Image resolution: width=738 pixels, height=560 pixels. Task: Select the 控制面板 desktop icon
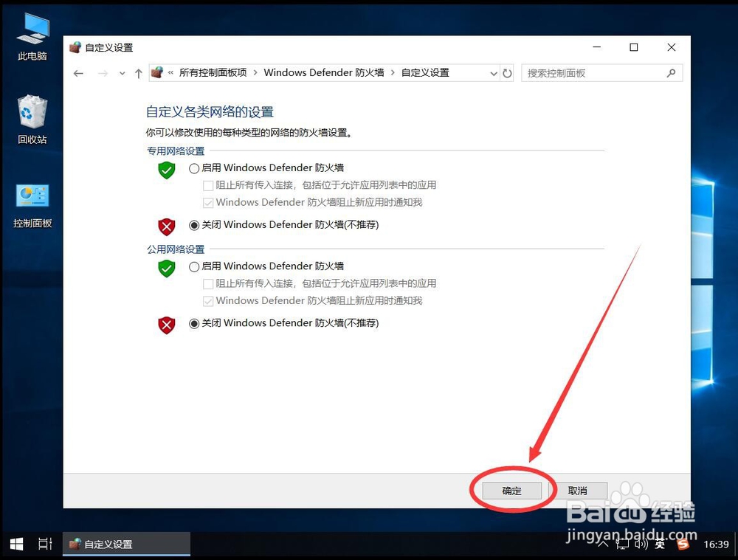click(x=32, y=206)
